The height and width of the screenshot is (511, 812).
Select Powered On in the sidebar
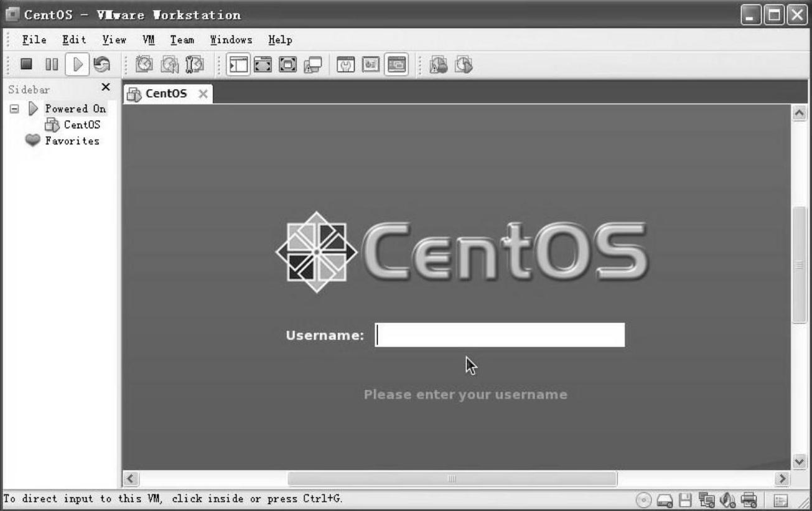75,109
